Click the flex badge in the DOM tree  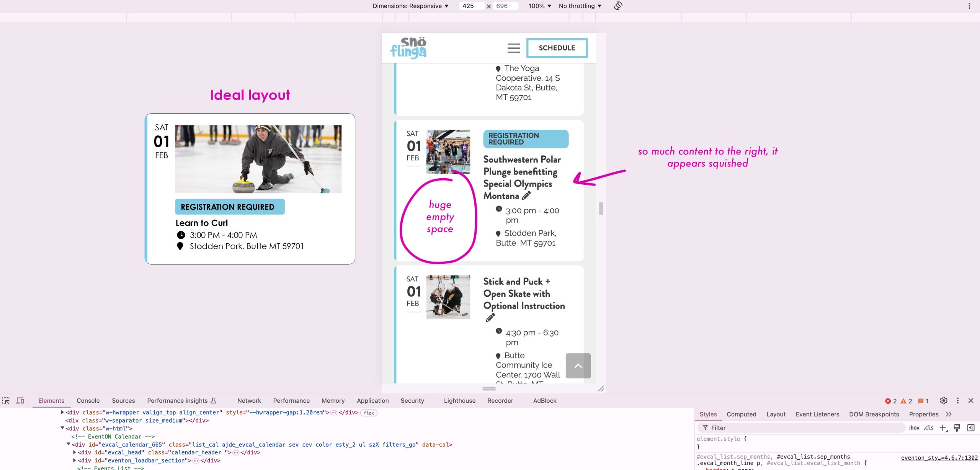pos(369,413)
